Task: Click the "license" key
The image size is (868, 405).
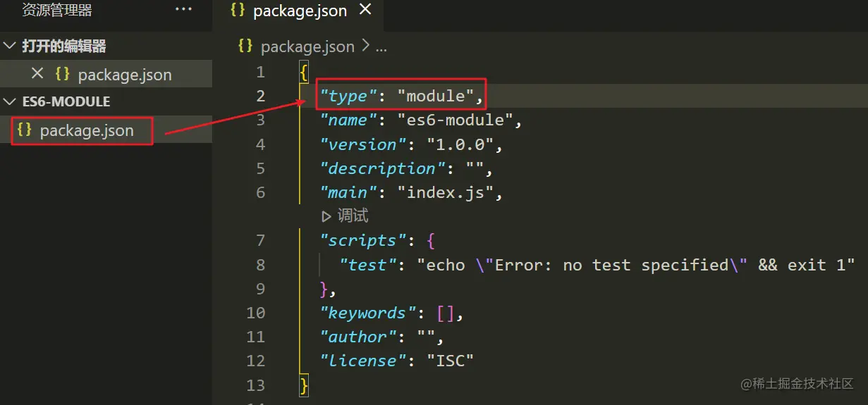Action: 363,361
